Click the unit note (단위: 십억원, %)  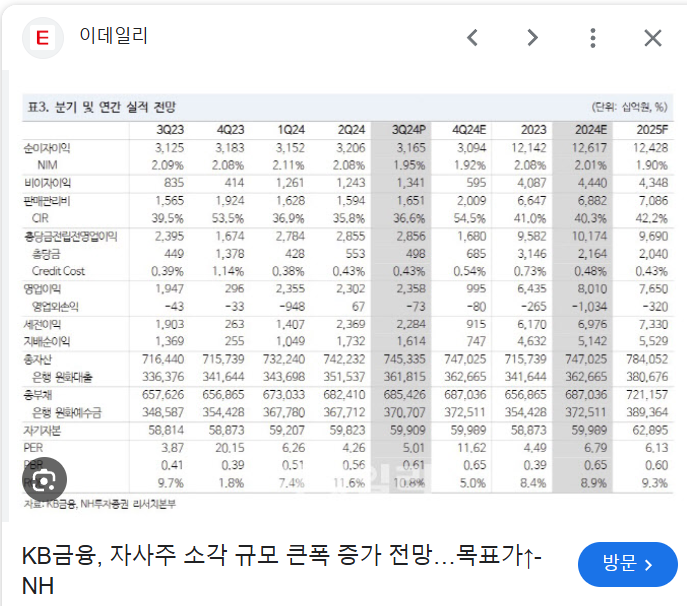click(630, 107)
